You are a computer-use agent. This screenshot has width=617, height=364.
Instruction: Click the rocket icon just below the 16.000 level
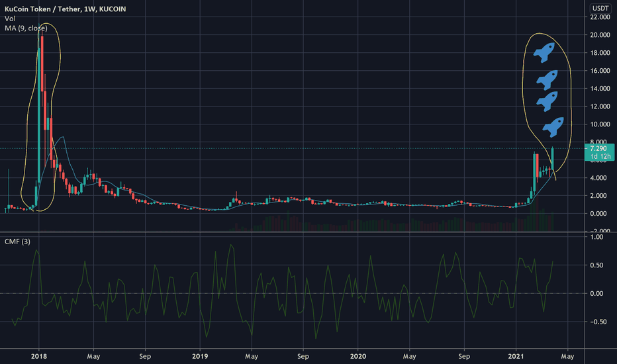[x=547, y=80]
